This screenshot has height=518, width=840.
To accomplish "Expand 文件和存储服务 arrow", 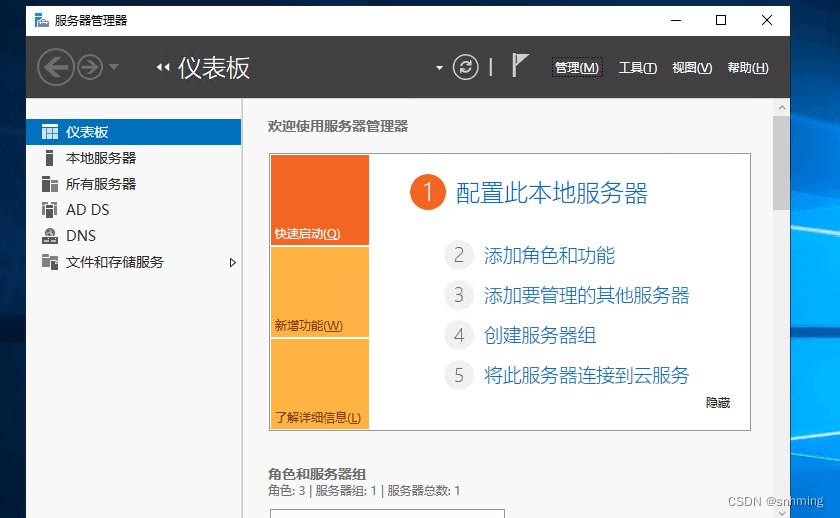I will click(x=233, y=263).
